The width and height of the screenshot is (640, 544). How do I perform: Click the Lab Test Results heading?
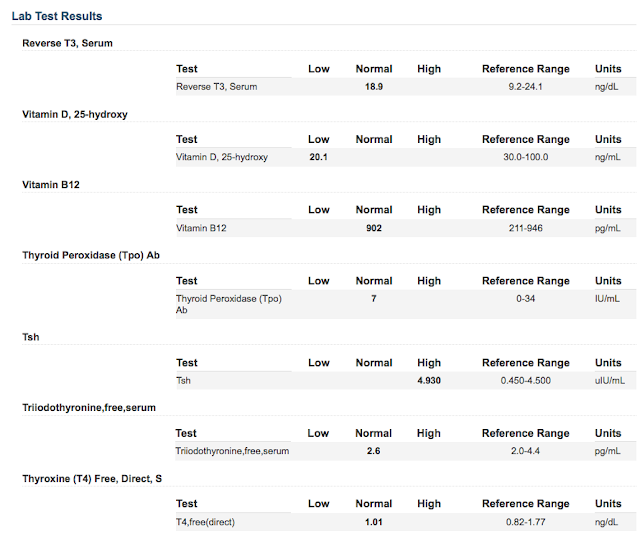[57, 16]
